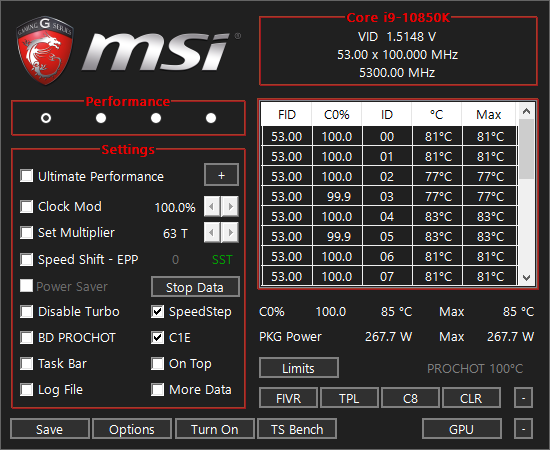Open the FIVR settings

288,398
